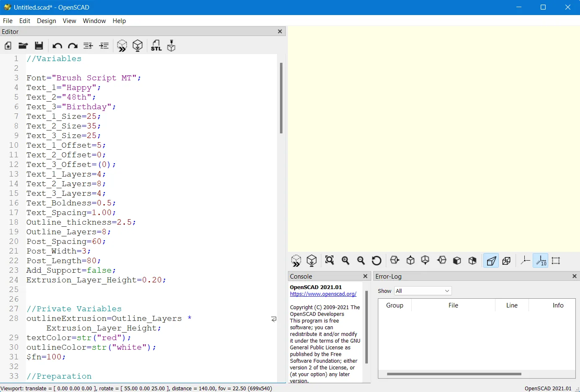The image size is (580, 392).
Task: Click the Save file icon
Action: click(x=39, y=46)
